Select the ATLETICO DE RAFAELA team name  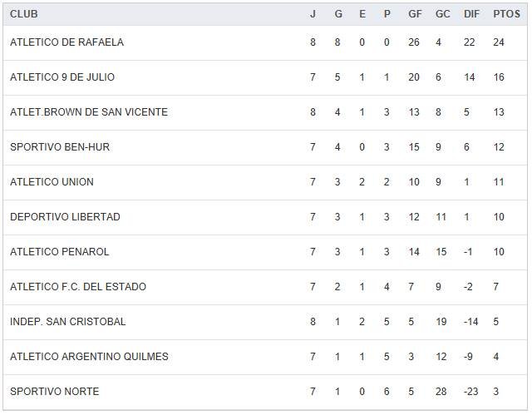(66, 42)
